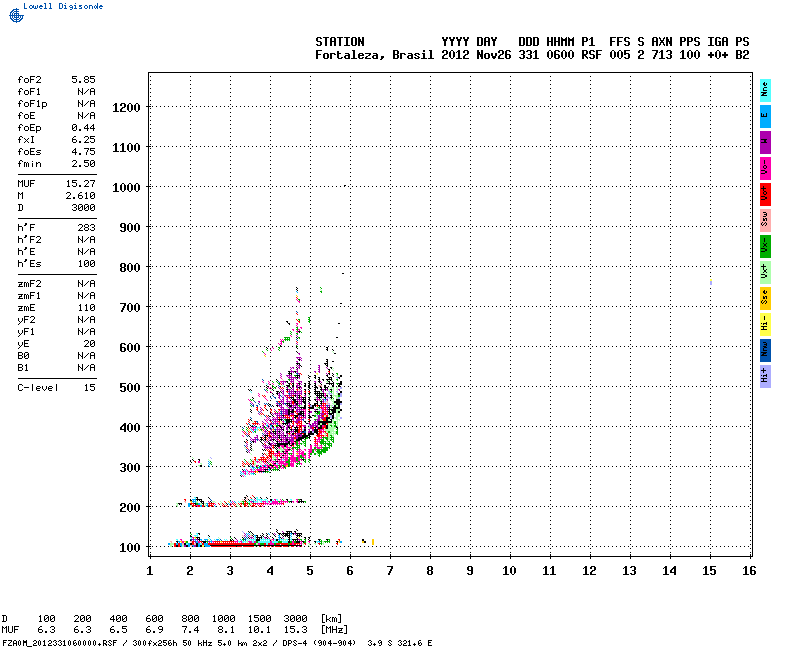Click the foEs value 4.75
Screen dimensions: 800x650
(x=83, y=152)
